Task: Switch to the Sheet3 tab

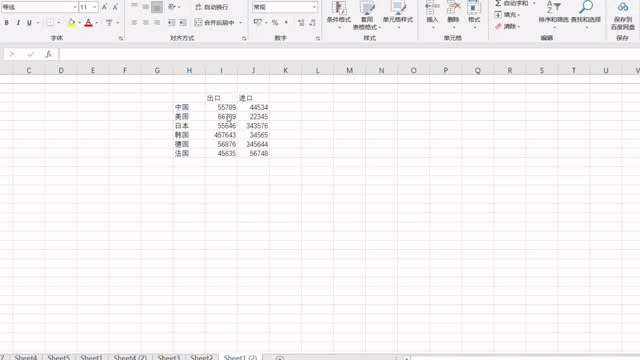Action: (x=169, y=357)
